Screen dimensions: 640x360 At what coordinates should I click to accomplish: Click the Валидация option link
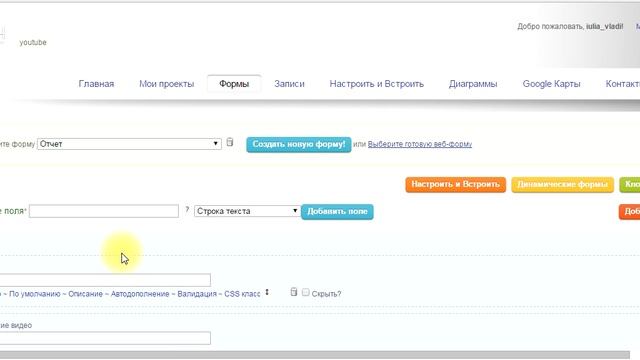[x=197, y=294]
